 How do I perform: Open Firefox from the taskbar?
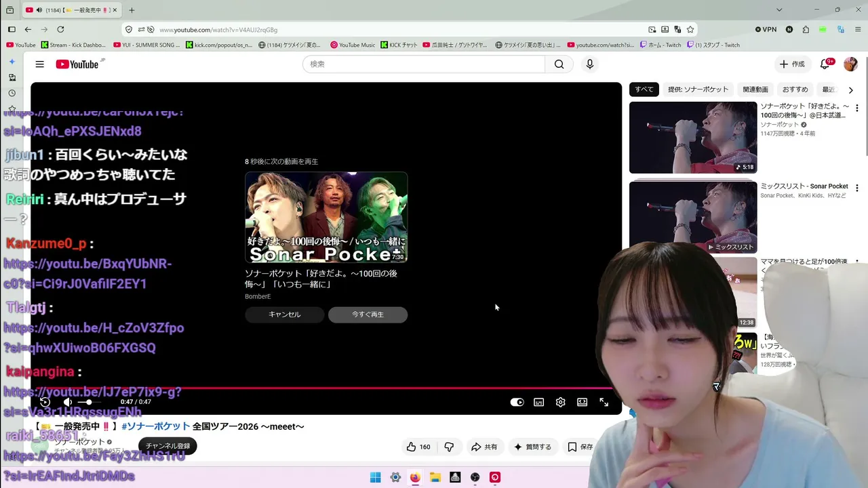pyautogui.click(x=415, y=477)
